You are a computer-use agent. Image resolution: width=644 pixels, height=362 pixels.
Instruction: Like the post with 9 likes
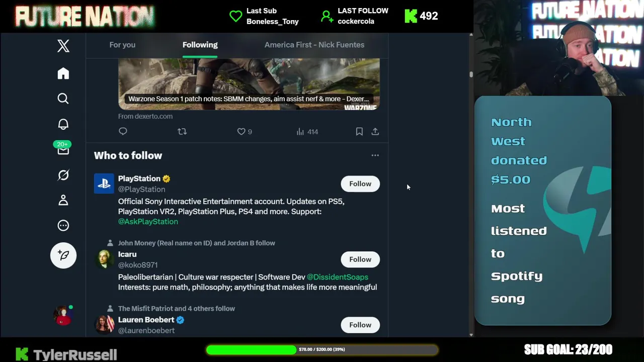tap(245, 131)
